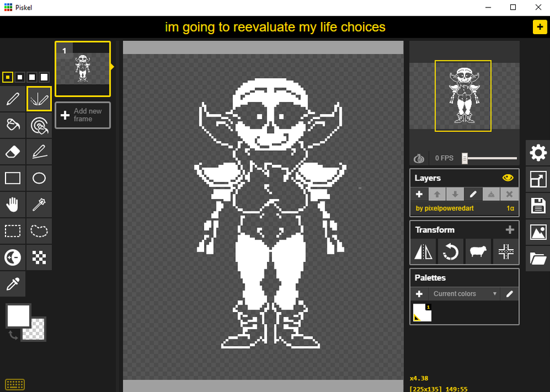550x392 pixels.
Task: Select the Paint bucket tool
Action: 13,125
